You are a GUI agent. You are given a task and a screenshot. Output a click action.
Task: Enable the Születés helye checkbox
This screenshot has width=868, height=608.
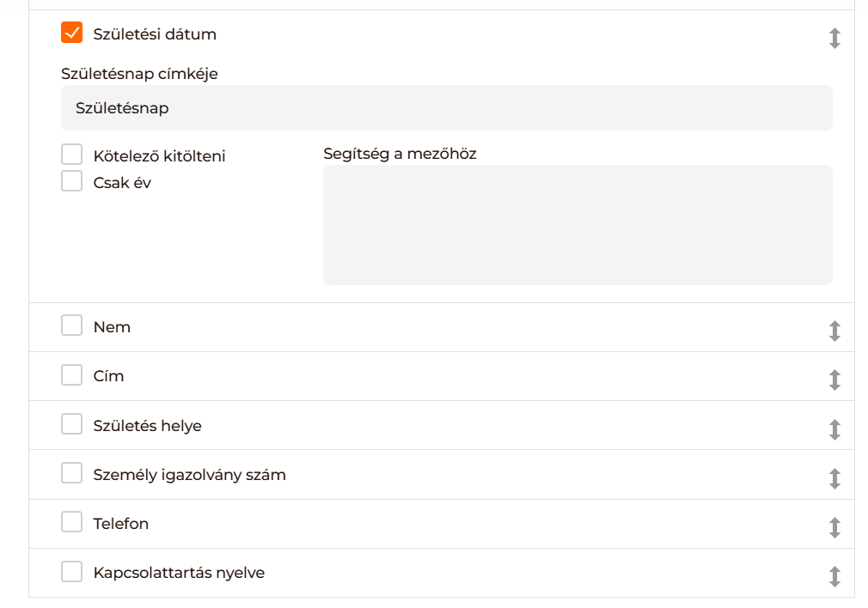click(x=72, y=424)
